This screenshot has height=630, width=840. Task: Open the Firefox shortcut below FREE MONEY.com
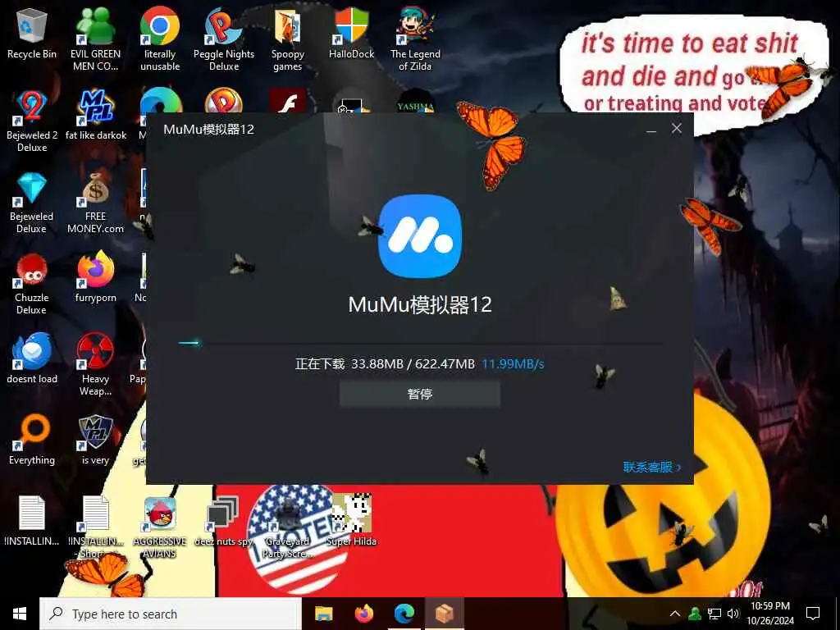click(95, 277)
